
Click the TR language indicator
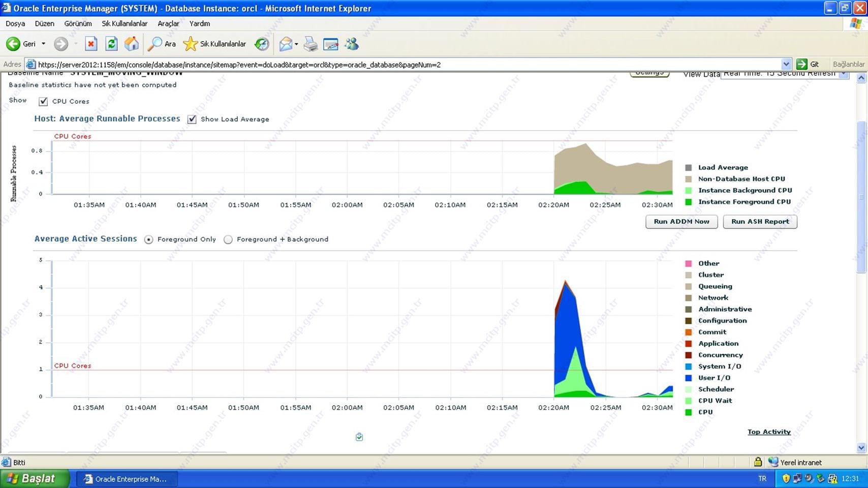762,478
